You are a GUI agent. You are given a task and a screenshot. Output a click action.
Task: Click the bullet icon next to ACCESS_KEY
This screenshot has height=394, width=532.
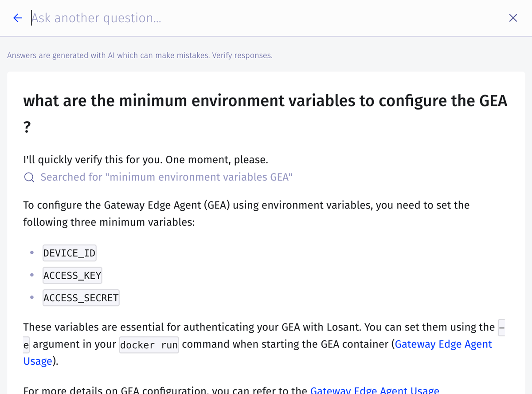point(31,275)
